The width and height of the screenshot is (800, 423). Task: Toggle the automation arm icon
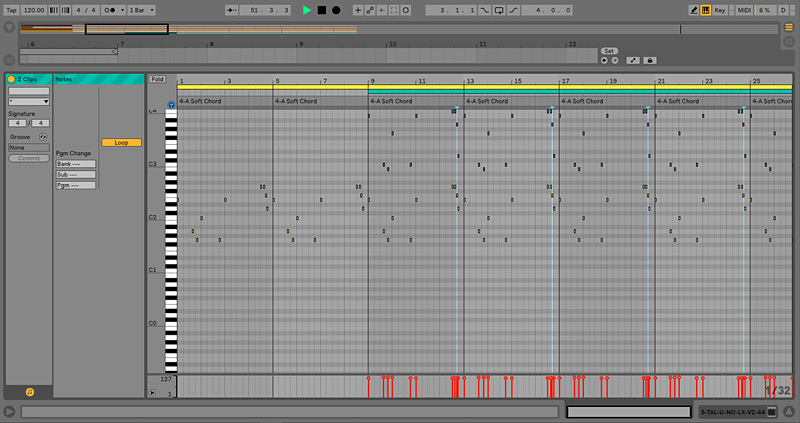pyautogui.click(x=369, y=10)
